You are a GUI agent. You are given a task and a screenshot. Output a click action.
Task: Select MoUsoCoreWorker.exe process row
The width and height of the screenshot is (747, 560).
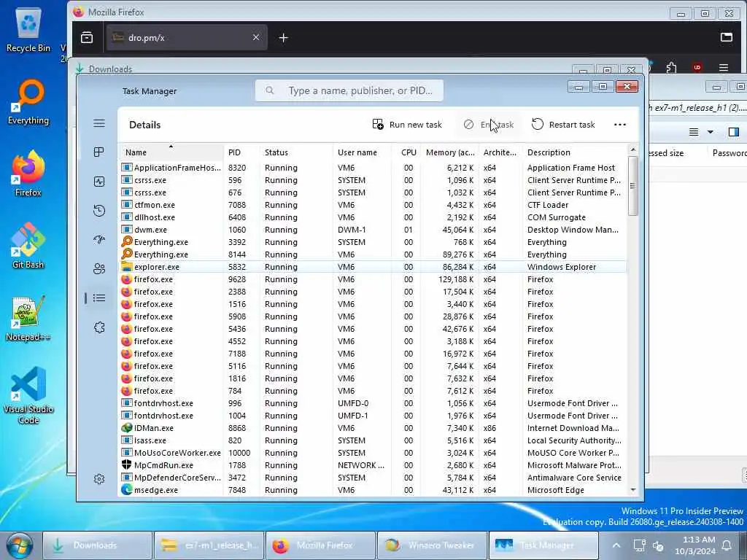click(x=373, y=453)
